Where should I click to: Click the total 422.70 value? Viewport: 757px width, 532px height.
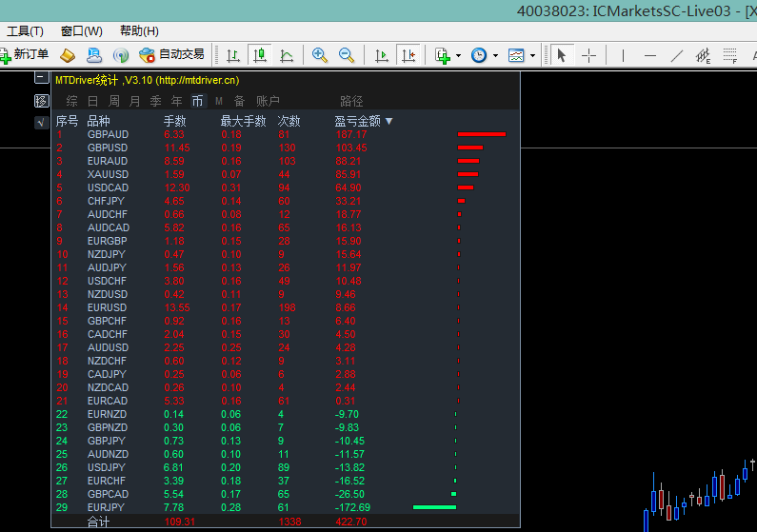coord(351,522)
